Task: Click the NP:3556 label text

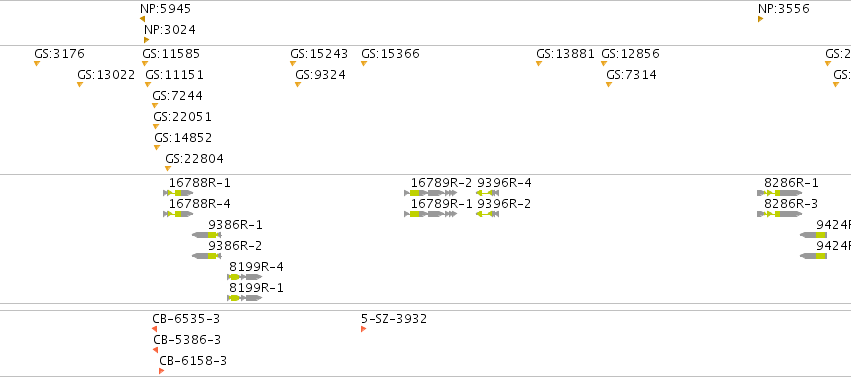Action: 784,9
